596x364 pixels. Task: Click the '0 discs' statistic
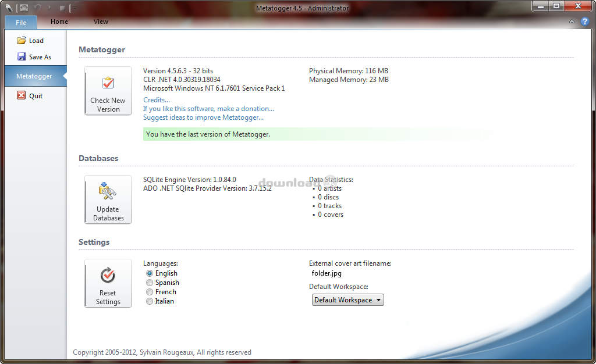tap(328, 197)
